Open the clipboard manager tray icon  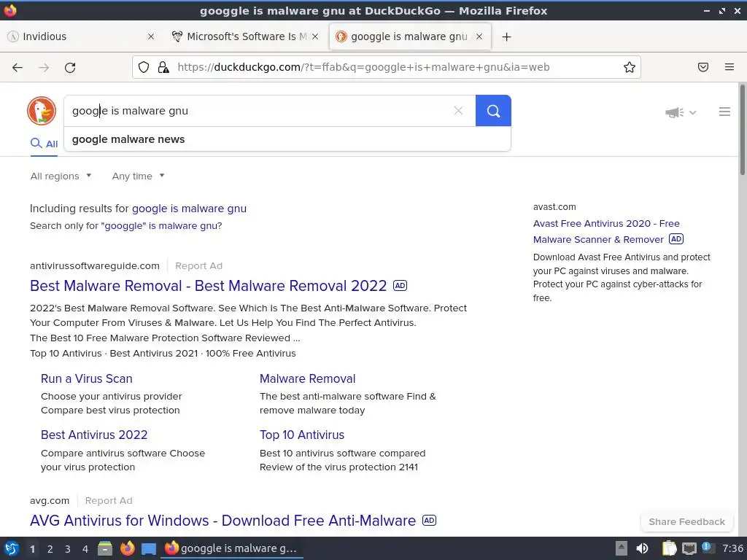point(670,548)
